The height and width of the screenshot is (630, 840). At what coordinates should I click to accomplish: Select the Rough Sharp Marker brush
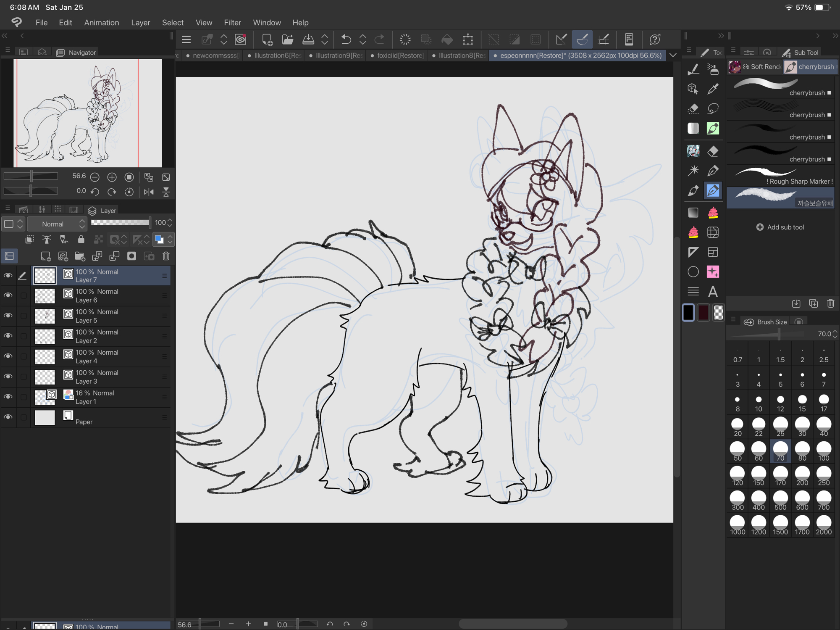[780, 176]
